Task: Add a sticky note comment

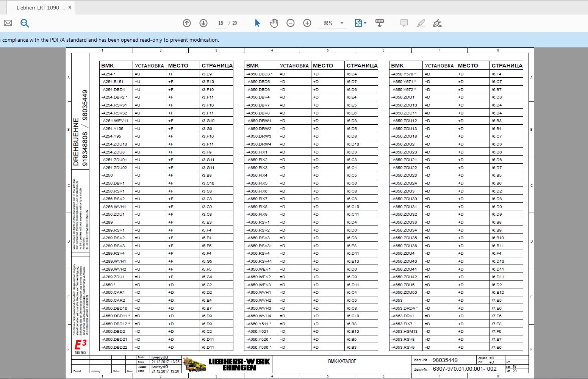Action: (x=404, y=23)
